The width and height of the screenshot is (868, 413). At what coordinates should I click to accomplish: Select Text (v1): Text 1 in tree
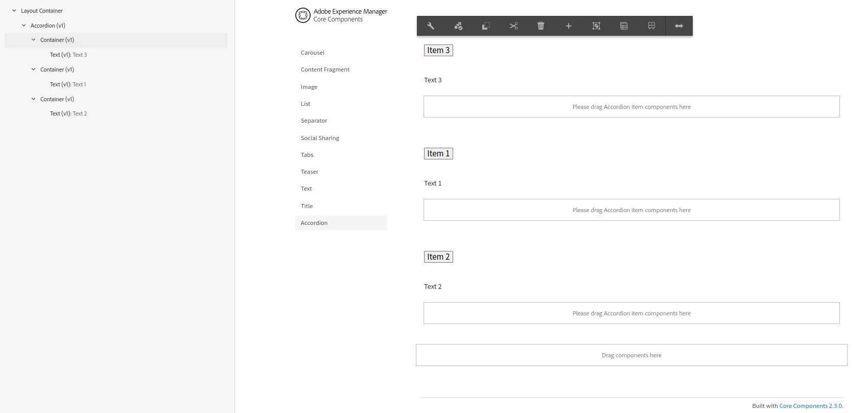click(68, 84)
